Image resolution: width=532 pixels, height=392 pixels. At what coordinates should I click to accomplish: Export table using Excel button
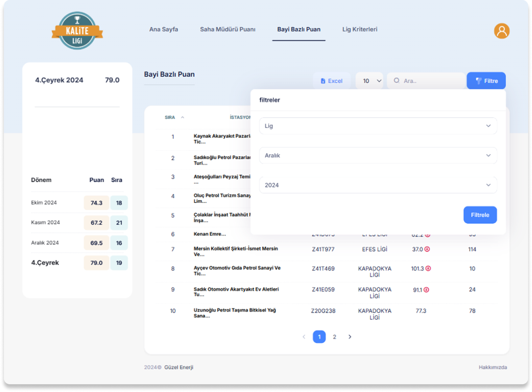click(x=332, y=81)
